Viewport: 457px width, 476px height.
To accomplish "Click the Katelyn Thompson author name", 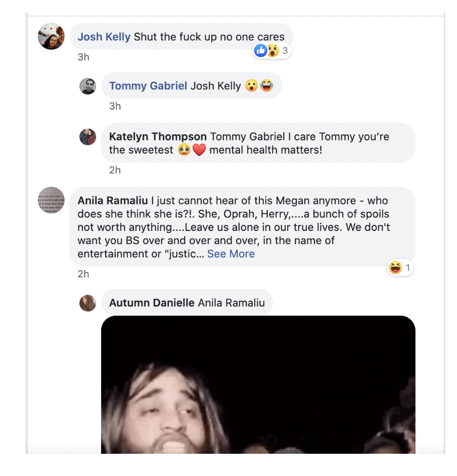I will (x=158, y=136).
